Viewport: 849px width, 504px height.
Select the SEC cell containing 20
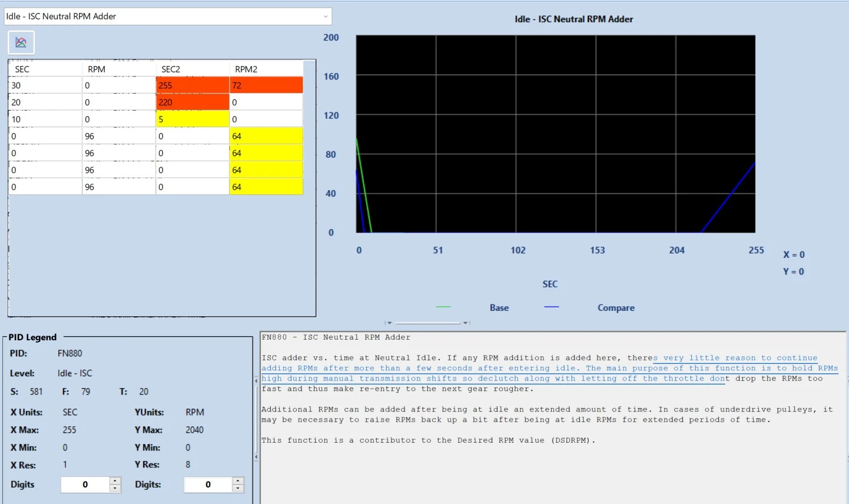pyautogui.click(x=45, y=102)
